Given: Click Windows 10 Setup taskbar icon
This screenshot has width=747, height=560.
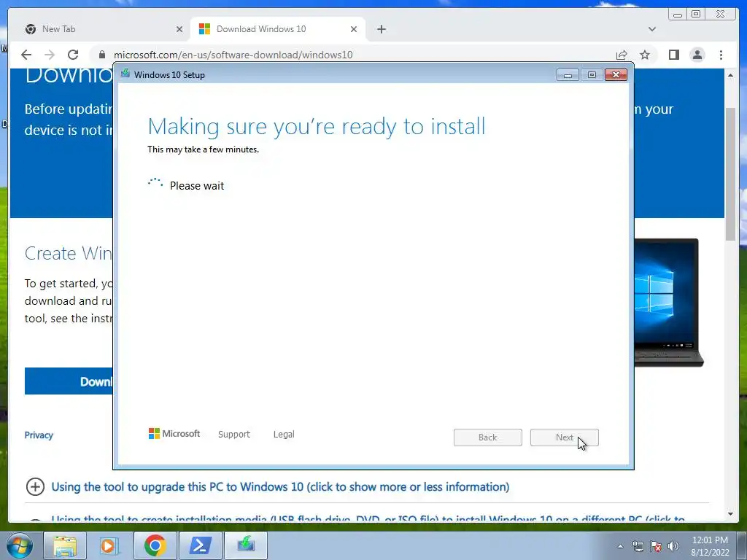Looking at the screenshot, I should click(245, 545).
